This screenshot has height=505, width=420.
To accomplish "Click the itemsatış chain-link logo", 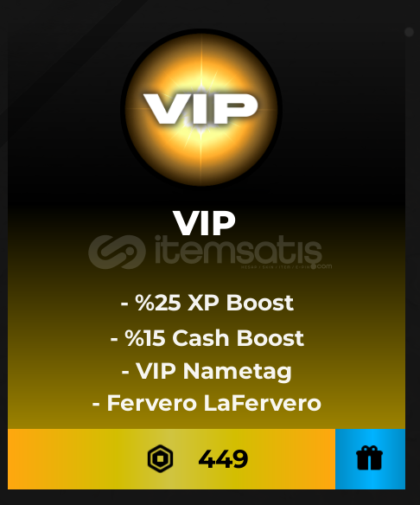I will pyautogui.click(x=117, y=252).
